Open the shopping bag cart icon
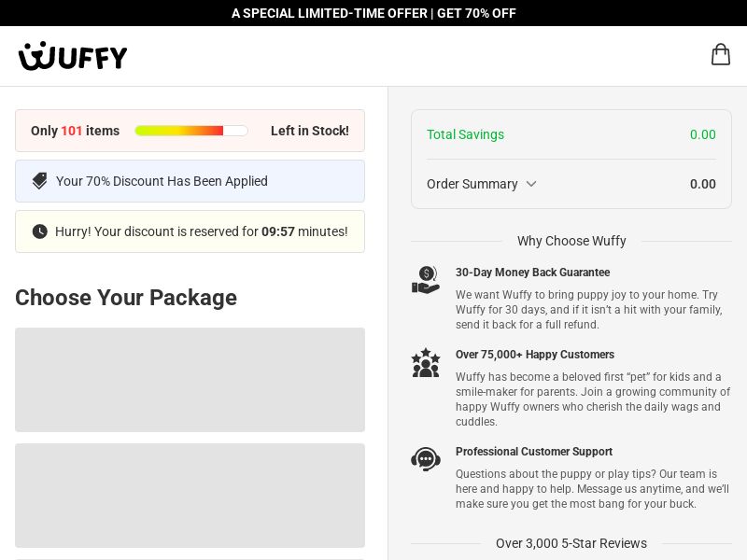747x560 pixels. point(720,55)
